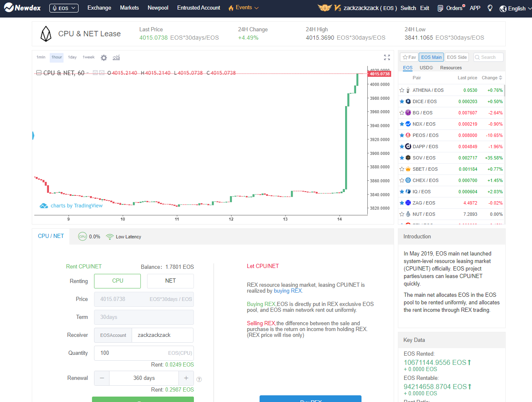Viewport: 532px width, 402px height.
Task: Unfavorite the DICE / EOS pair star
Action: 402,101
